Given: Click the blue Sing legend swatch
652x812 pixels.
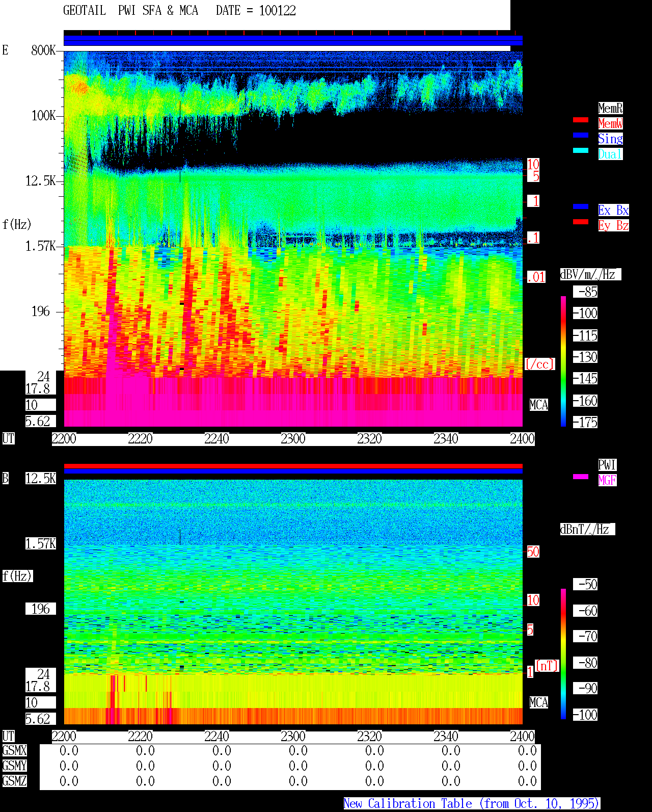Looking at the screenshot, I should point(581,135).
